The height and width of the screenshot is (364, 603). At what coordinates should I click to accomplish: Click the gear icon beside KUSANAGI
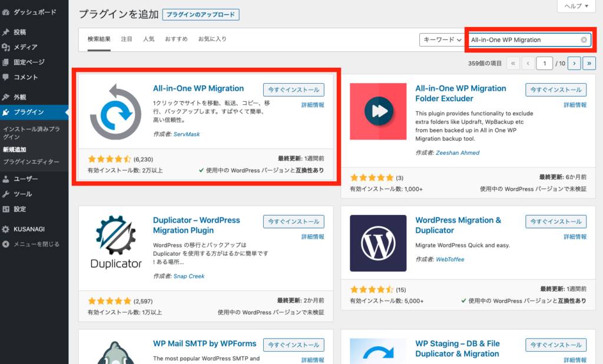click(6, 229)
